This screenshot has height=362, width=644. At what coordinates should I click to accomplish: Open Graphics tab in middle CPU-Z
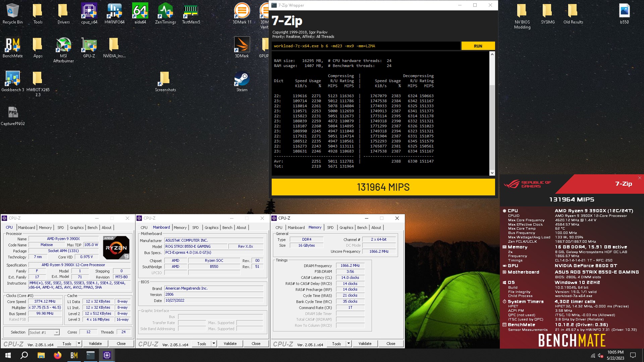(211, 228)
